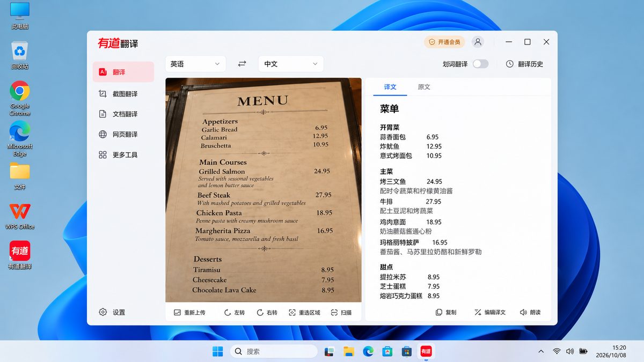644x362 pixels.
Task: Click 朗读 to read aloud
Action: 530,312
